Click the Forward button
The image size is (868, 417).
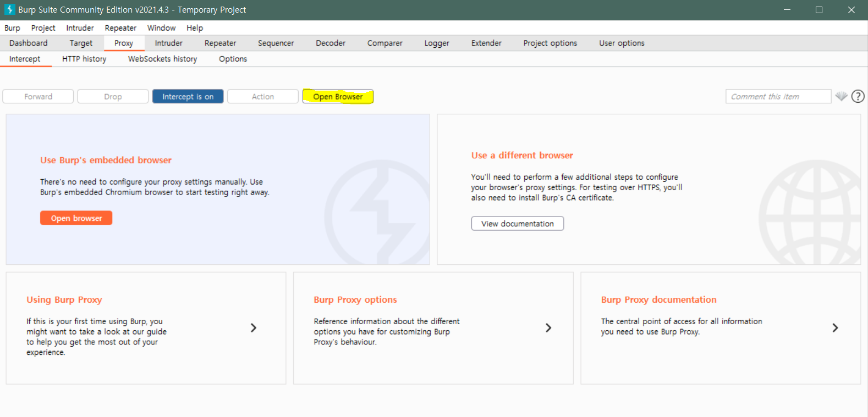point(38,96)
